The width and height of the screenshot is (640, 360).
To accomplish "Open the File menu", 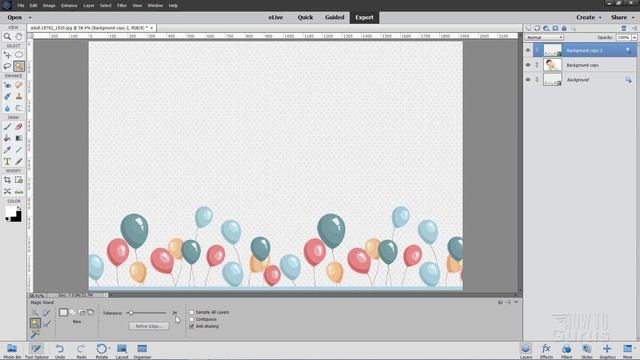I will point(21,5).
